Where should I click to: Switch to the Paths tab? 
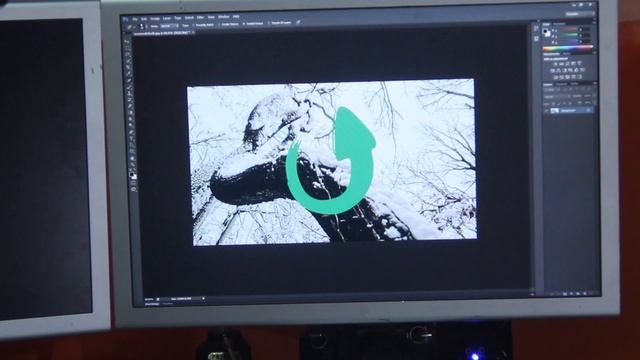(574, 84)
